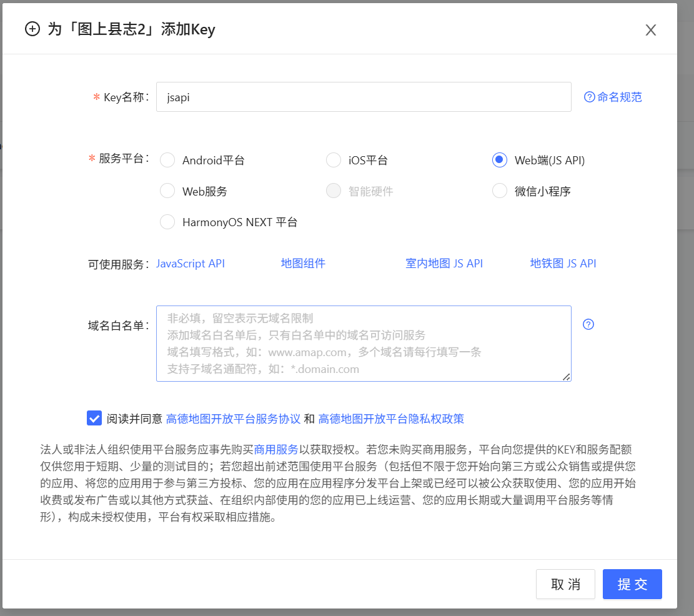Open the 地铁图 JS API link
The height and width of the screenshot is (616, 694).
[x=563, y=263]
